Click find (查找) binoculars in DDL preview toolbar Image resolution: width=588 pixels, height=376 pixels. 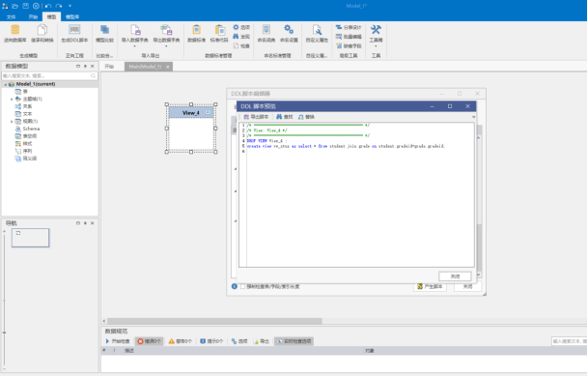[x=284, y=117]
